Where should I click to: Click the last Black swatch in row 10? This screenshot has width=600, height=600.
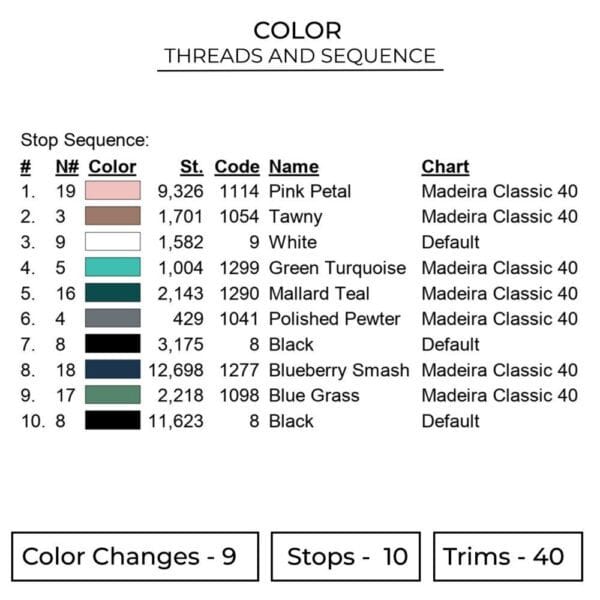coord(112,421)
